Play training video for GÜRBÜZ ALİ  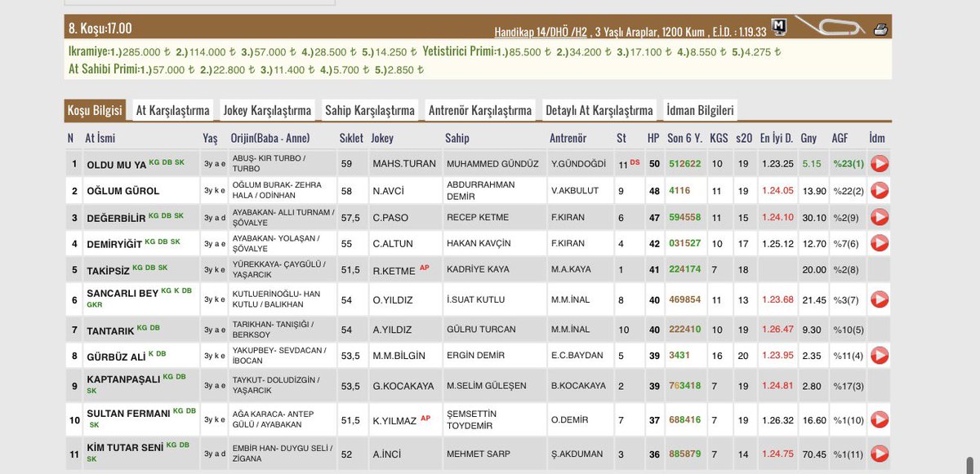[880, 356]
